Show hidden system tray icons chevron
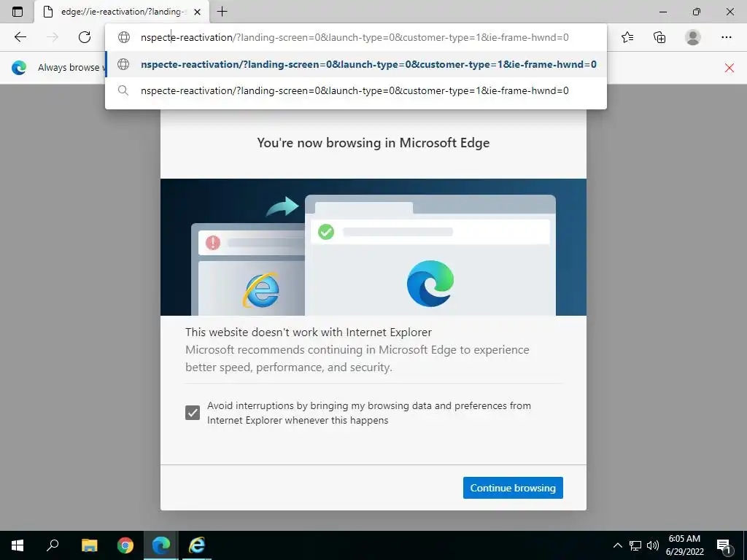Image resolution: width=747 pixels, height=560 pixels. point(617,545)
